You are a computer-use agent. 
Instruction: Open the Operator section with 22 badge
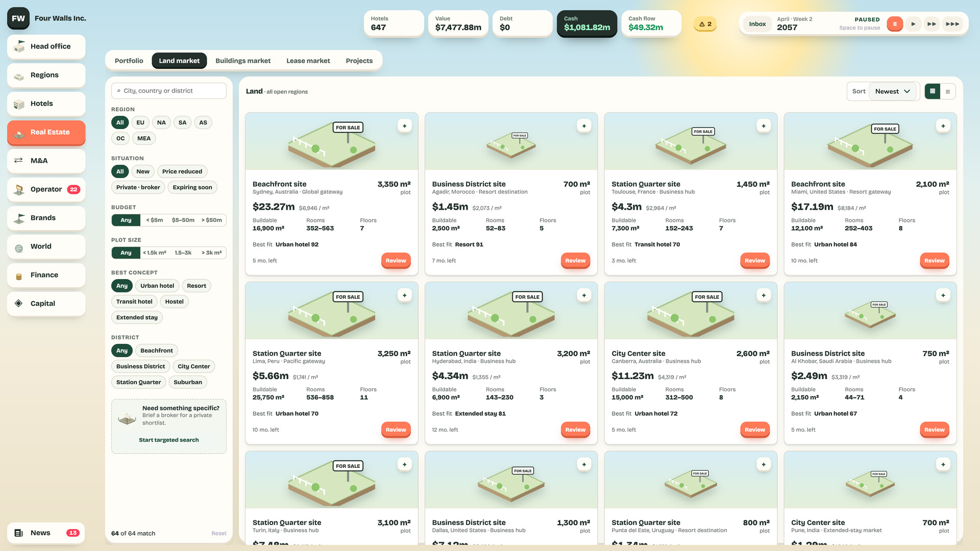[46, 189]
